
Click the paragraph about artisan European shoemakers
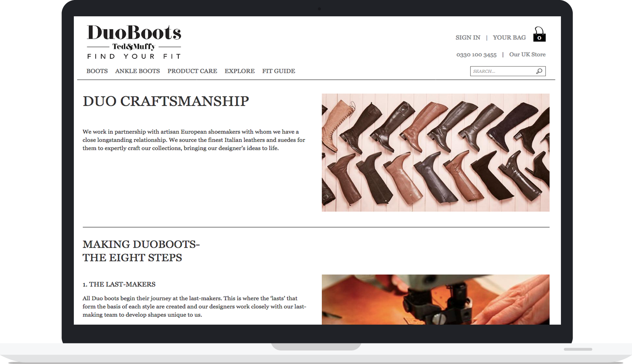tap(194, 140)
